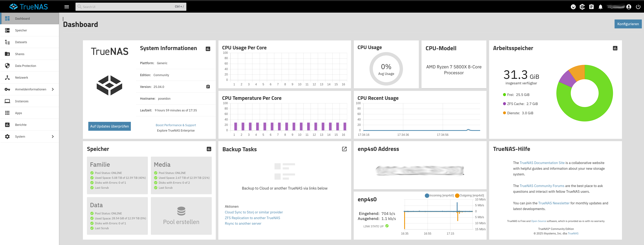Click TrueNAS footer link
Image resolution: width=644 pixels, height=245 pixels.
click(x=573, y=234)
